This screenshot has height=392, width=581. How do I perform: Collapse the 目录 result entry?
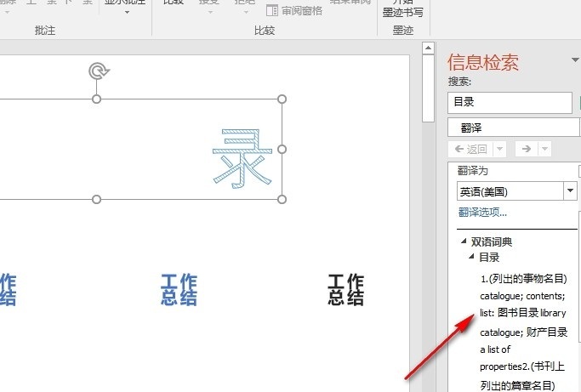[x=471, y=257]
